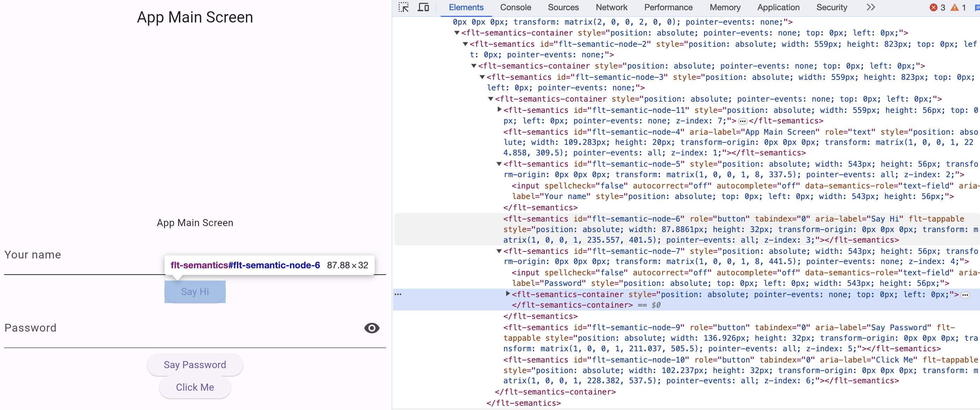The image size is (980, 410).
Task: Collapse the flt-semantic-node-2 element
Action: (465, 44)
